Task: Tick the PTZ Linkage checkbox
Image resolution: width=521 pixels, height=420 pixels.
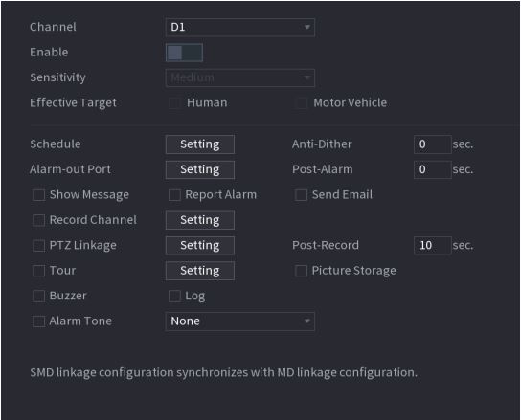Action: click(39, 246)
